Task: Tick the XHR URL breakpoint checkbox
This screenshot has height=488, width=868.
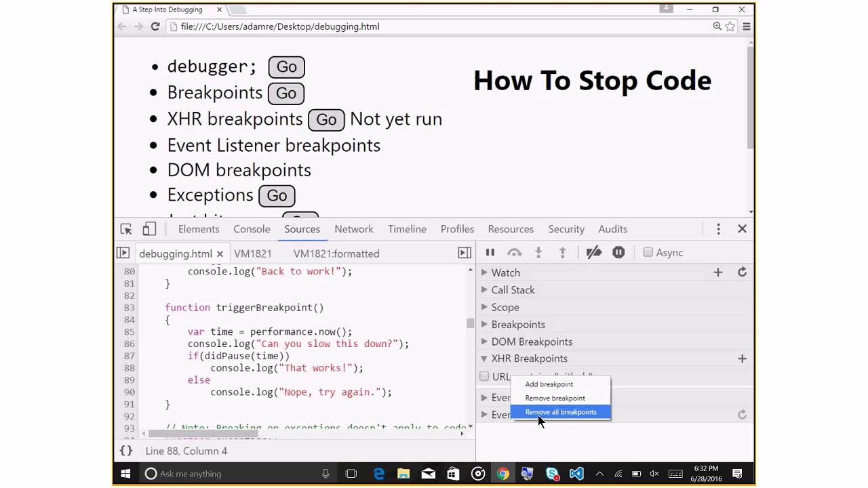Action: [484, 376]
